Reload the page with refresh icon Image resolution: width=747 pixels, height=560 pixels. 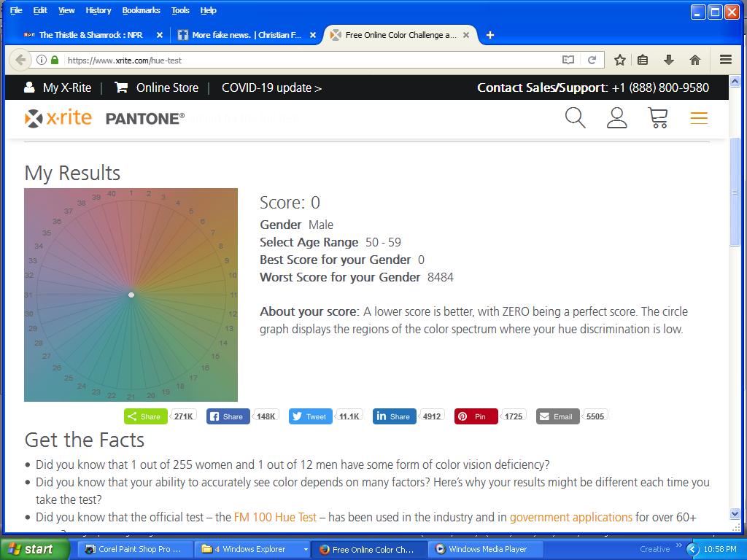[x=592, y=60]
